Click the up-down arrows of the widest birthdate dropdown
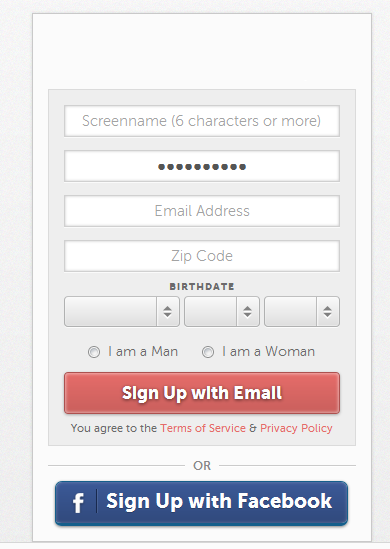Image resolution: width=390 pixels, height=549 pixels. pyautogui.click(x=167, y=312)
